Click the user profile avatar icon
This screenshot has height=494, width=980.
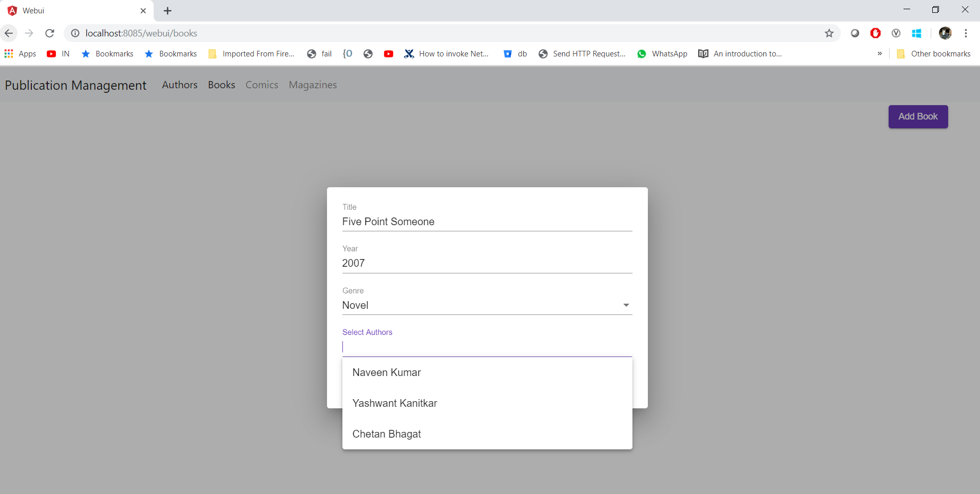click(x=945, y=33)
